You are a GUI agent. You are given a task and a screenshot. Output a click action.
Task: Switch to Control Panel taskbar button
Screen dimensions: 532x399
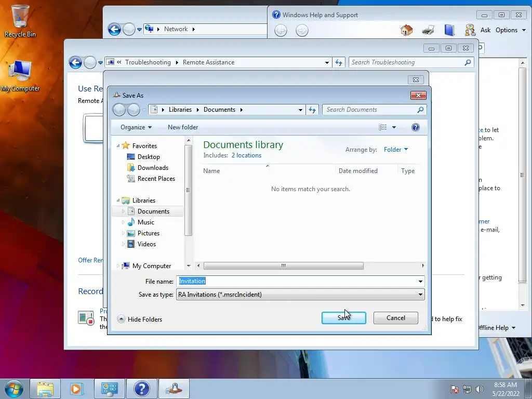[x=109, y=389]
